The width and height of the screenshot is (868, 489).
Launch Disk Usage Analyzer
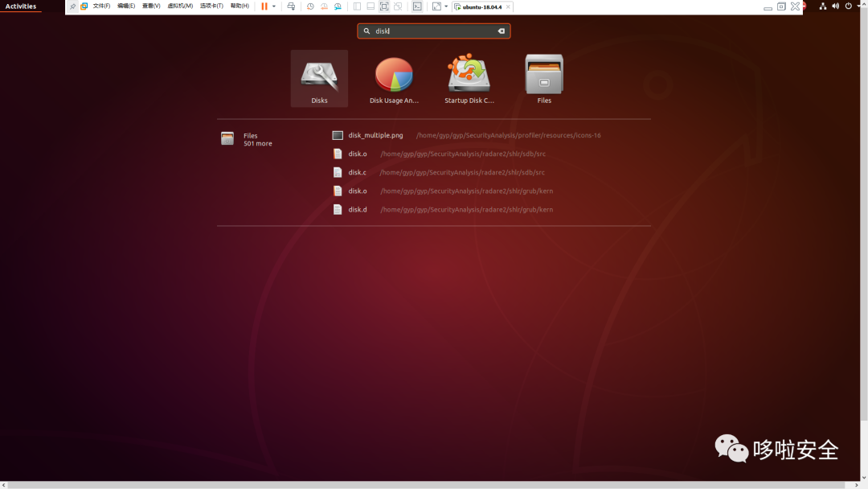coord(394,79)
